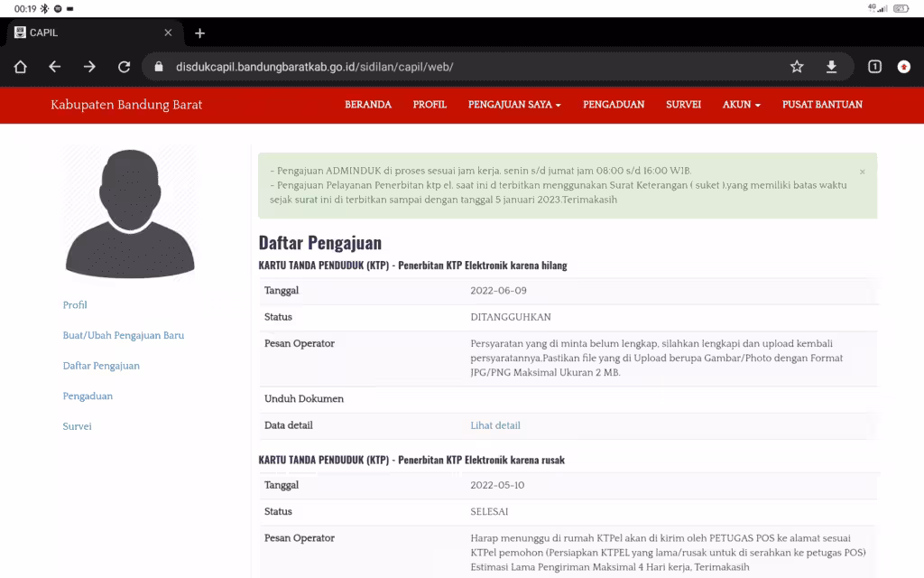This screenshot has height=578, width=924.
Task: Open PUSAT BANTUAN in navbar
Action: click(x=822, y=105)
